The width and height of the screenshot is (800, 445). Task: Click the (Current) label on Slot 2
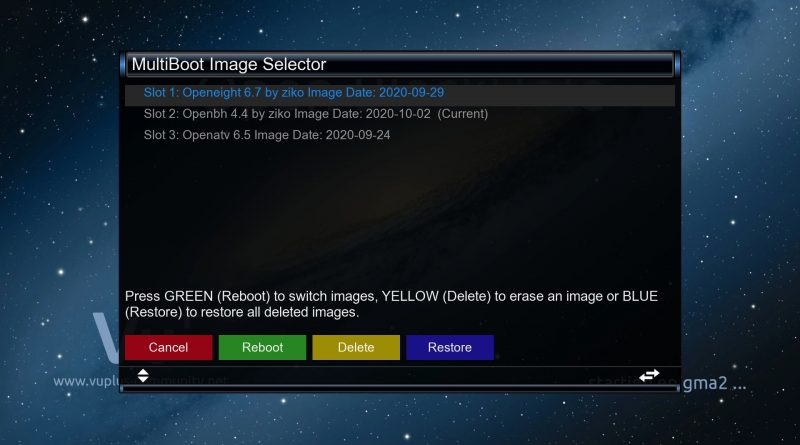point(462,114)
